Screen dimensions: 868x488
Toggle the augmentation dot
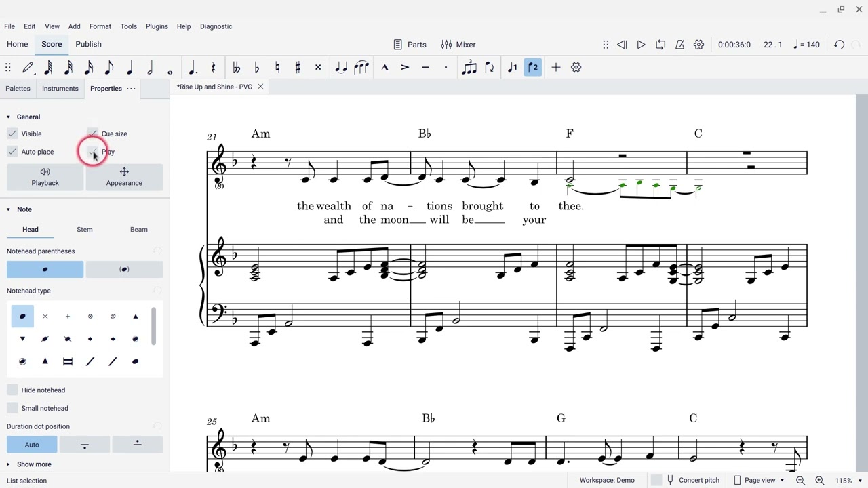193,67
